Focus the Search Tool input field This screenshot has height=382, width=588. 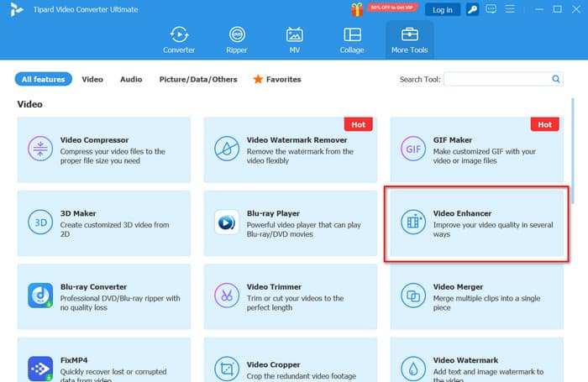click(x=497, y=79)
